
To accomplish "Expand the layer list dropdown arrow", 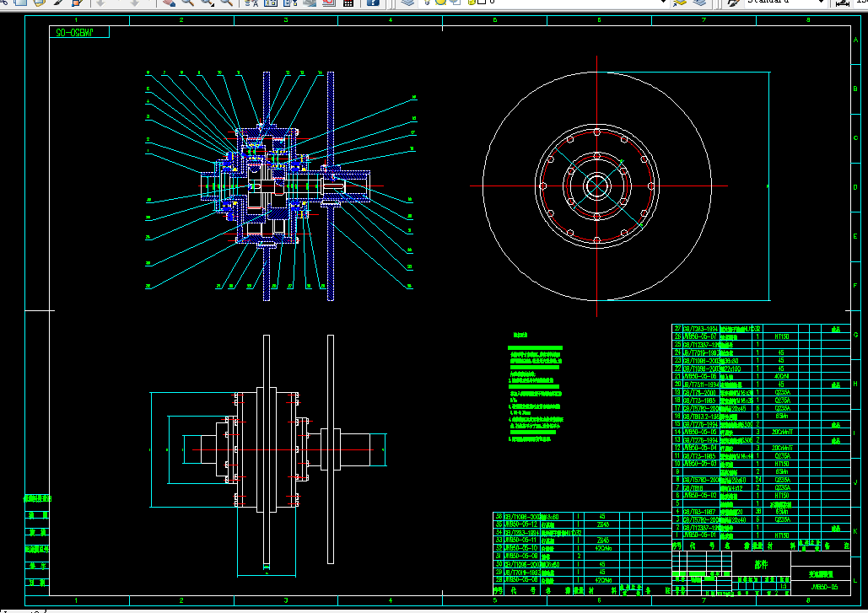I will [x=662, y=3].
